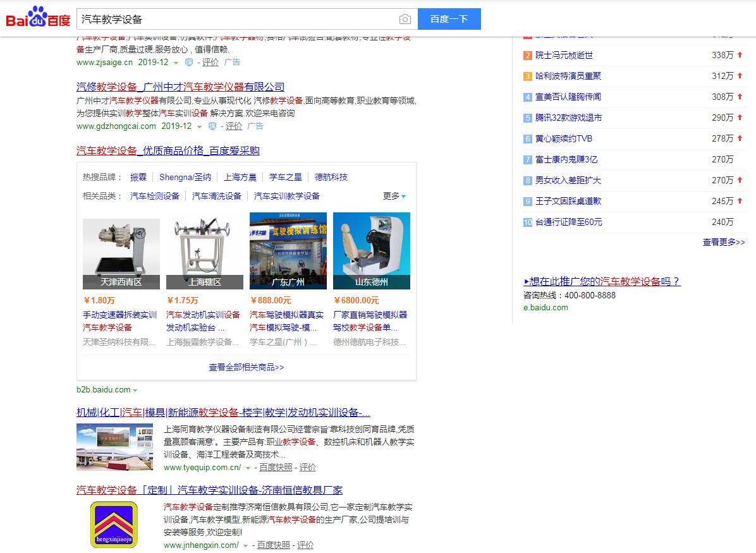Viewport: 756px width, 553px height.
Task: Expand dropdown arrow next to gdzhongcai.com 2019-12
Action: 199,127
